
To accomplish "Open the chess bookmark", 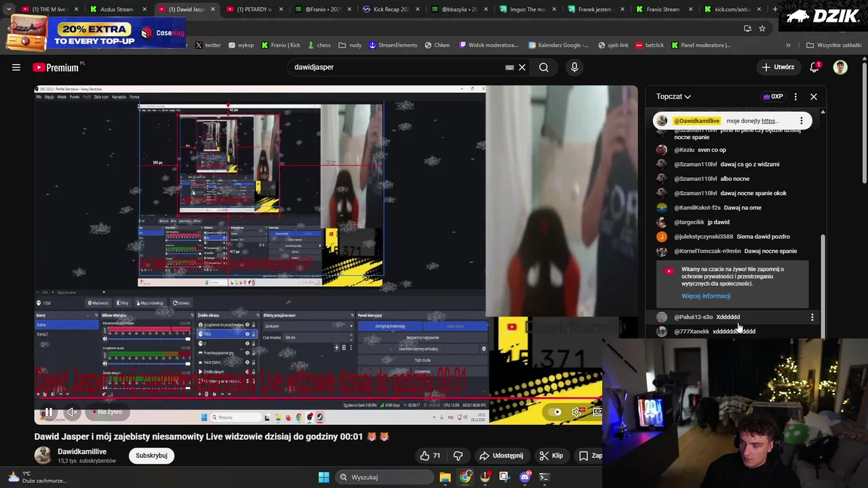I will pos(318,45).
